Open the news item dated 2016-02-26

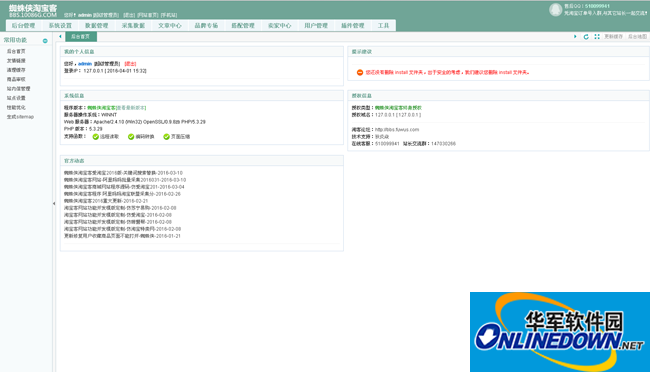pos(122,194)
